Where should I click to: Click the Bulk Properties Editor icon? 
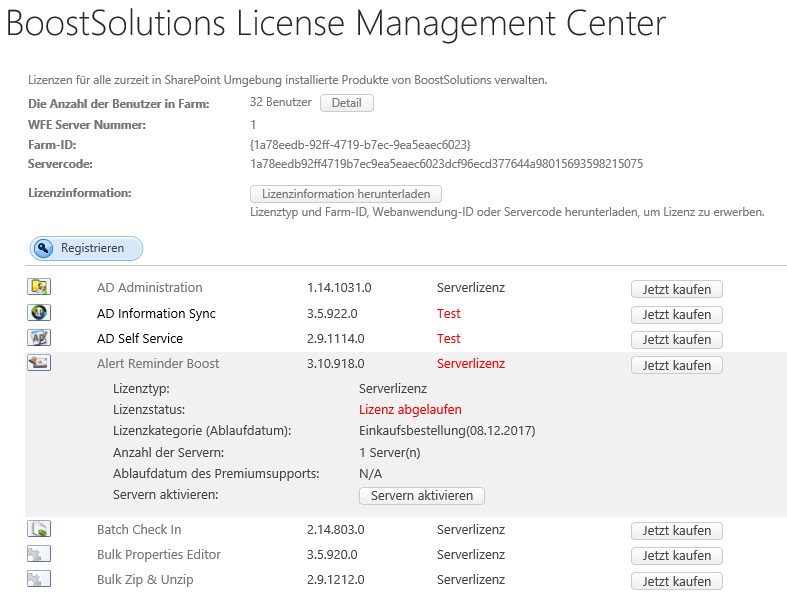tap(39, 554)
